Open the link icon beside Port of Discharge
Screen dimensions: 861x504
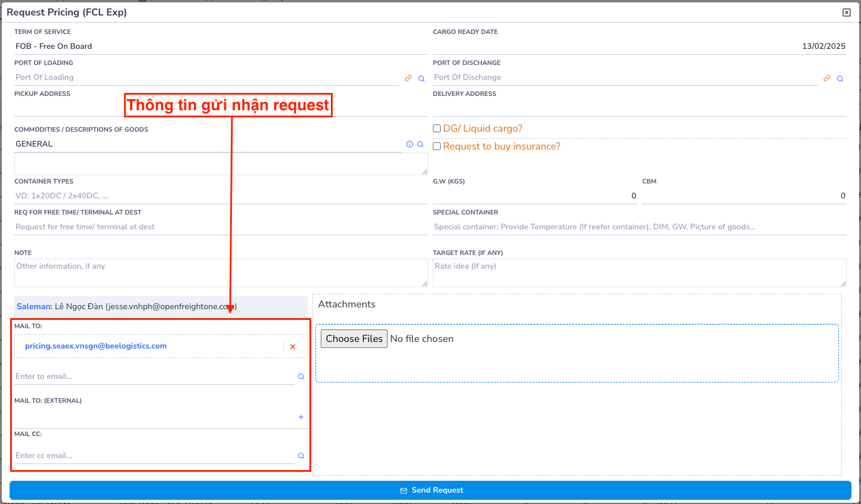pyautogui.click(x=827, y=77)
